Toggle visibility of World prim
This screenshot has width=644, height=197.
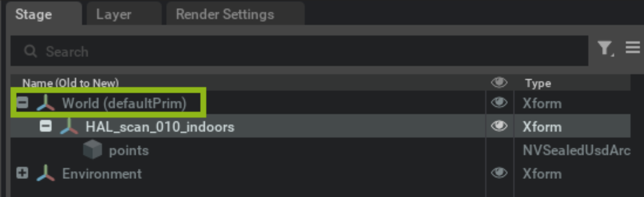point(499,103)
